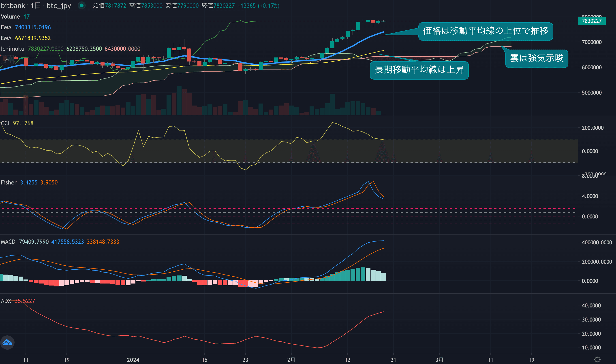
Task: Open chart settings via the gear icon
Action: (x=597, y=360)
